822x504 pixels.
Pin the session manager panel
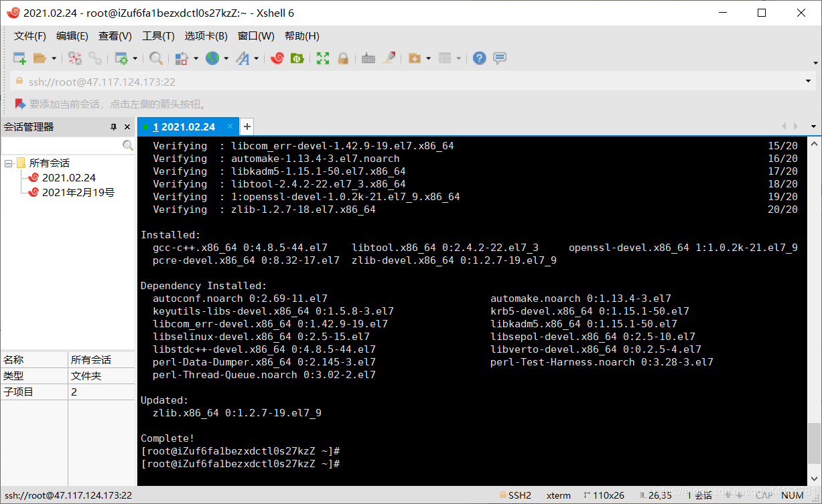[x=114, y=127]
